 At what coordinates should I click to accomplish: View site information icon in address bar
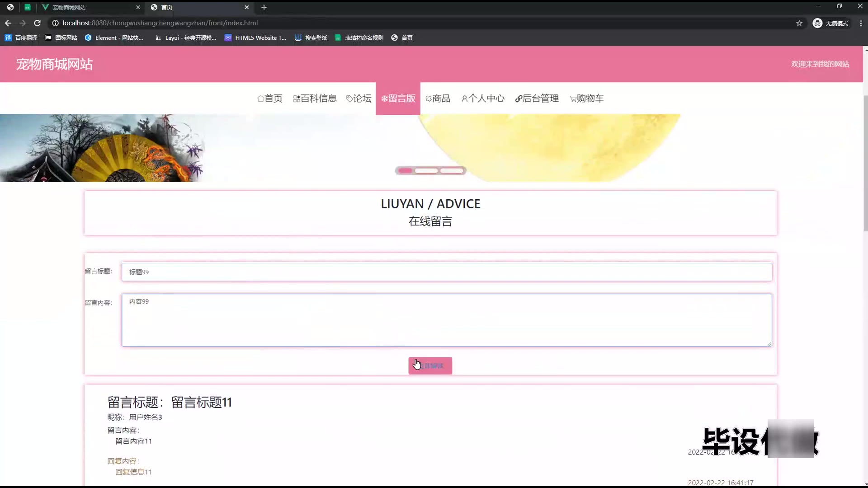pos(55,23)
